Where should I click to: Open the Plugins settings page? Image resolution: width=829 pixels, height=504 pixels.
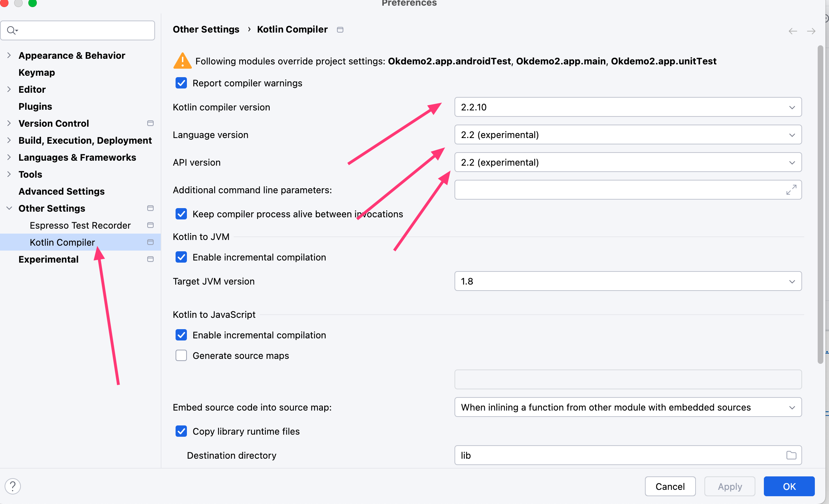click(35, 107)
